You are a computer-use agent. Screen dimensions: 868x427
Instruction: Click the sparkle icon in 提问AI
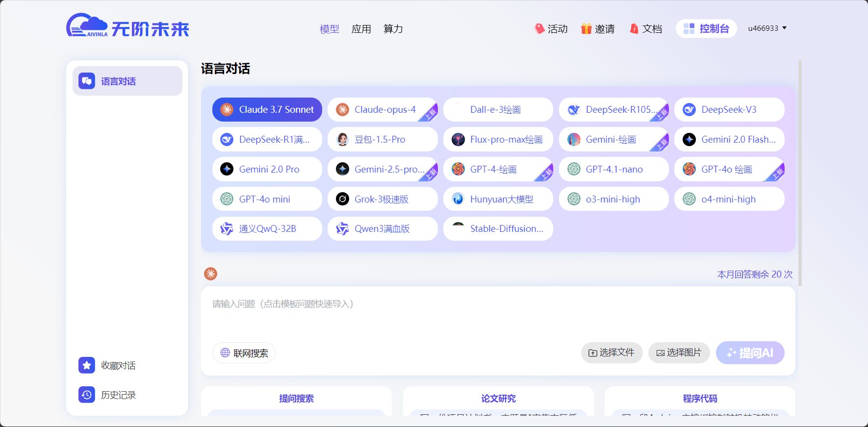pyautogui.click(x=732, y=353)
